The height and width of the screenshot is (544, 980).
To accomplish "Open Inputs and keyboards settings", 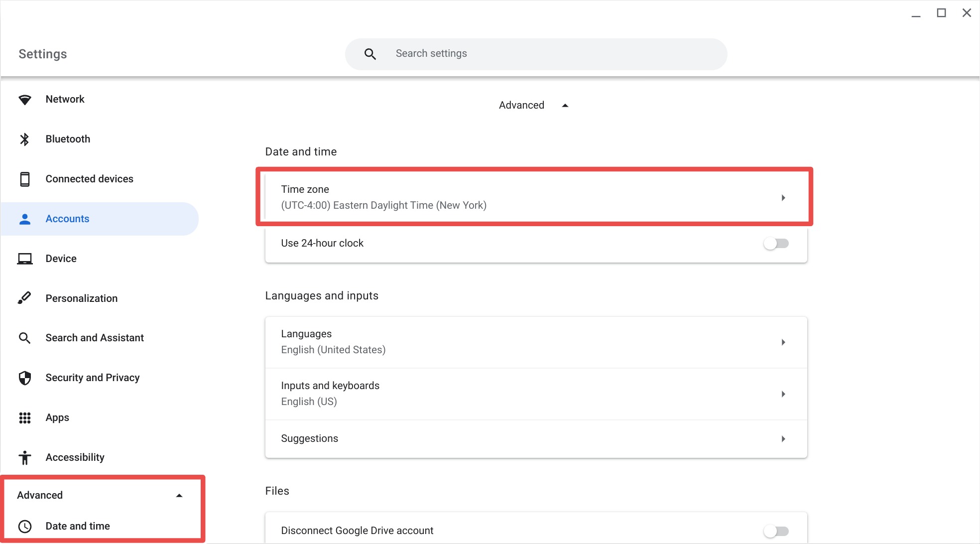I will pyautogui.click(x=534, y=394).
